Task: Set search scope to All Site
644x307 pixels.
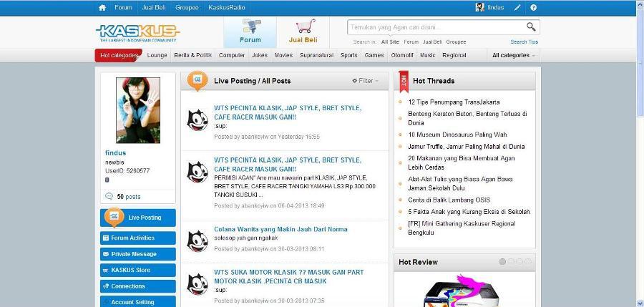Action: coord(390,42)
